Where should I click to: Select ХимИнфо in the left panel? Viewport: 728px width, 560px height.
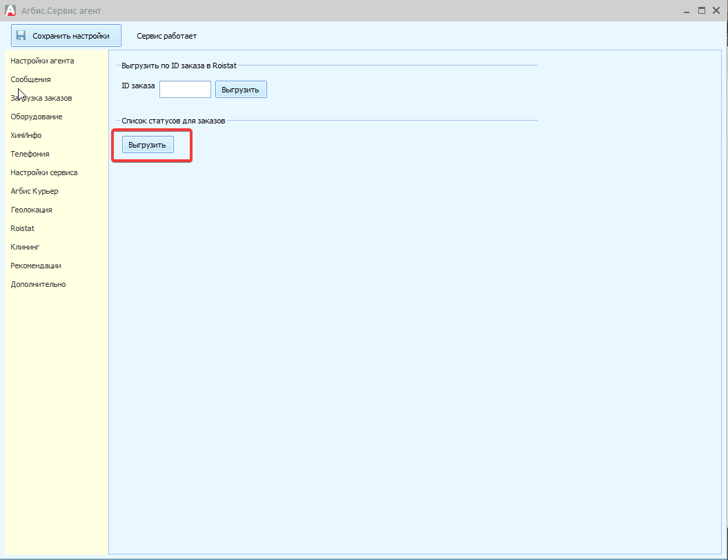click(26, 135)
